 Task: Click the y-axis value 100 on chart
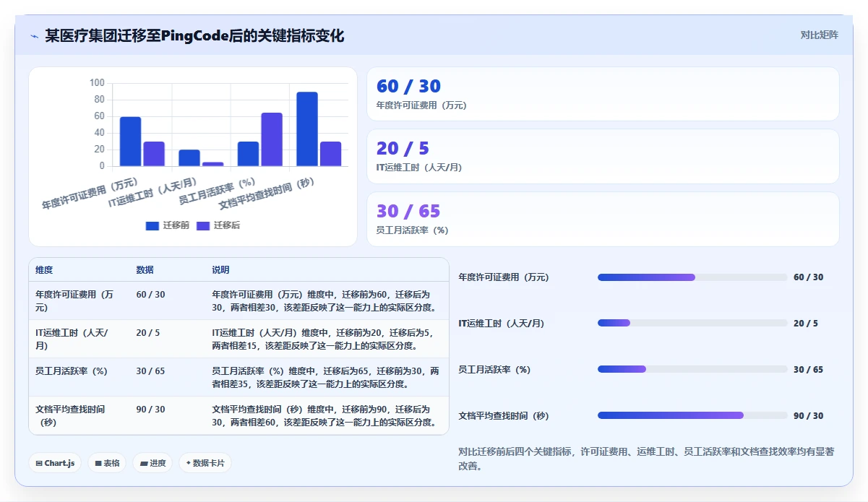97,83
